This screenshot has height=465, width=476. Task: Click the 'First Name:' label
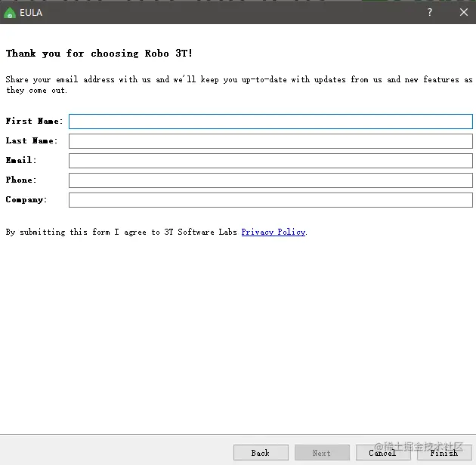(34, 121)
